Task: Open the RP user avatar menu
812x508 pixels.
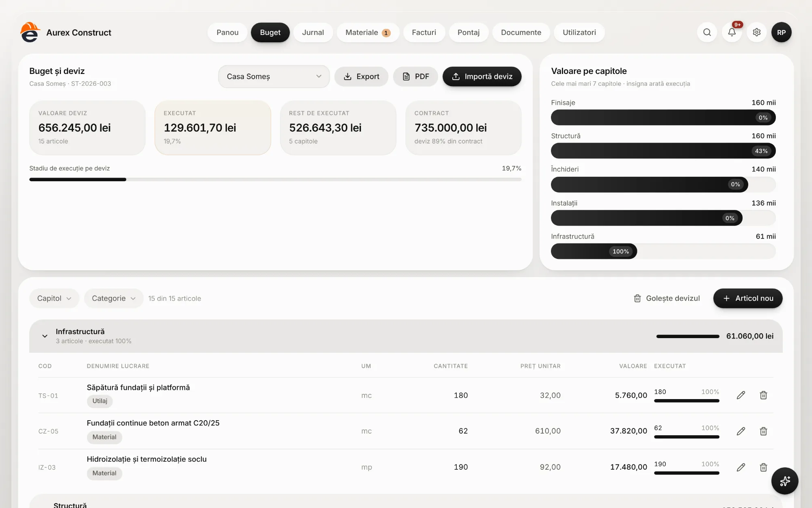Action: [x=781, y=32]
